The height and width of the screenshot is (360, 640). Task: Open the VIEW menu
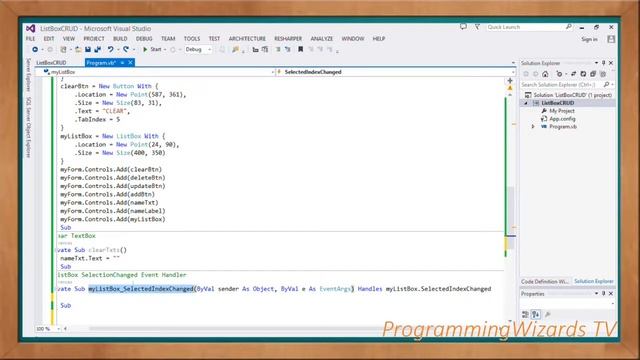[69, 39]
